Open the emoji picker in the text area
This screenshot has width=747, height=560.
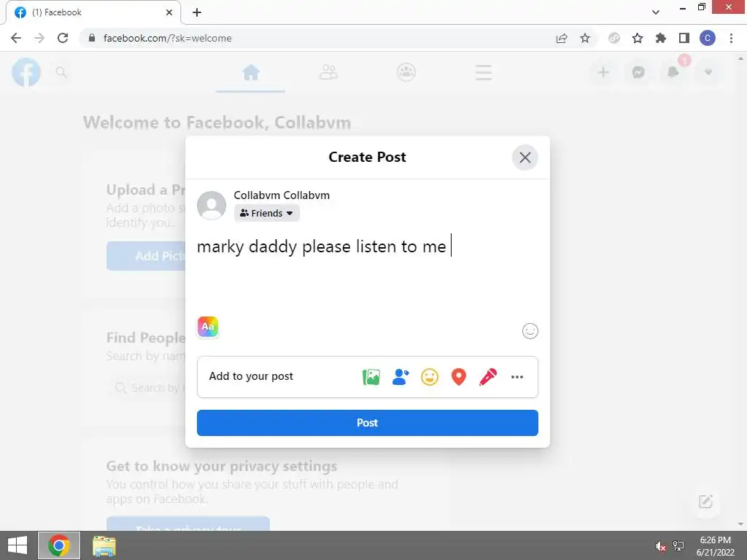point(530,330)
